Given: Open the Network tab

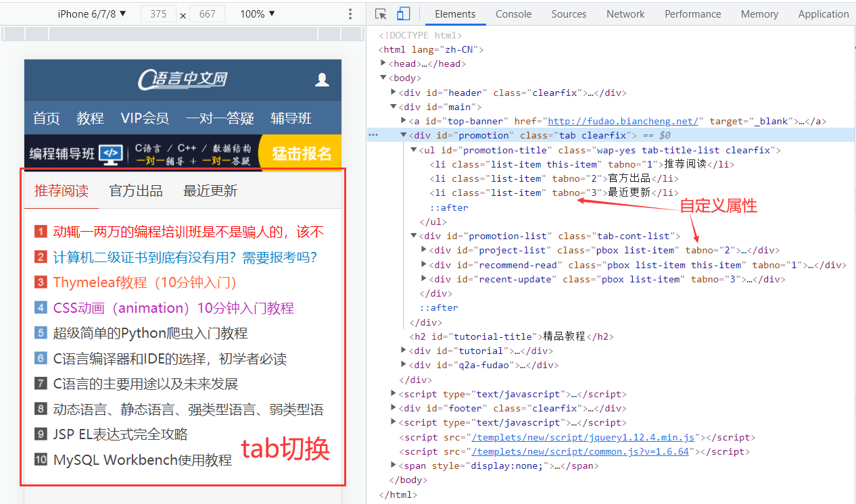Looking at the screenshot, I should point(625,14).
